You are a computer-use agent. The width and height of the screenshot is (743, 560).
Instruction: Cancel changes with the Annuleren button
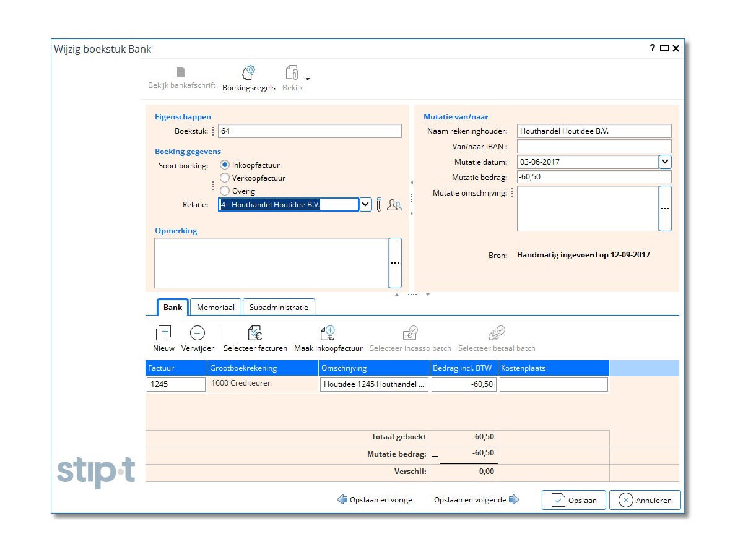(645, 500)
